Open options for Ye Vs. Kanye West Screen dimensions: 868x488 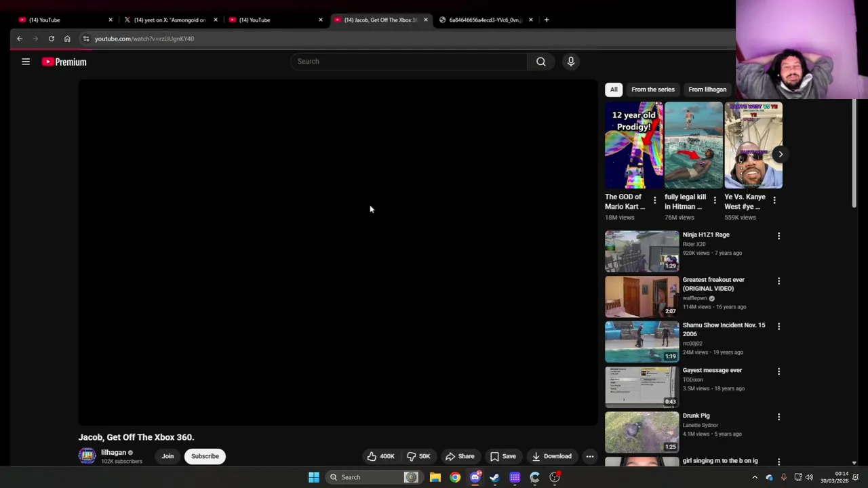(x=774, y=200)
